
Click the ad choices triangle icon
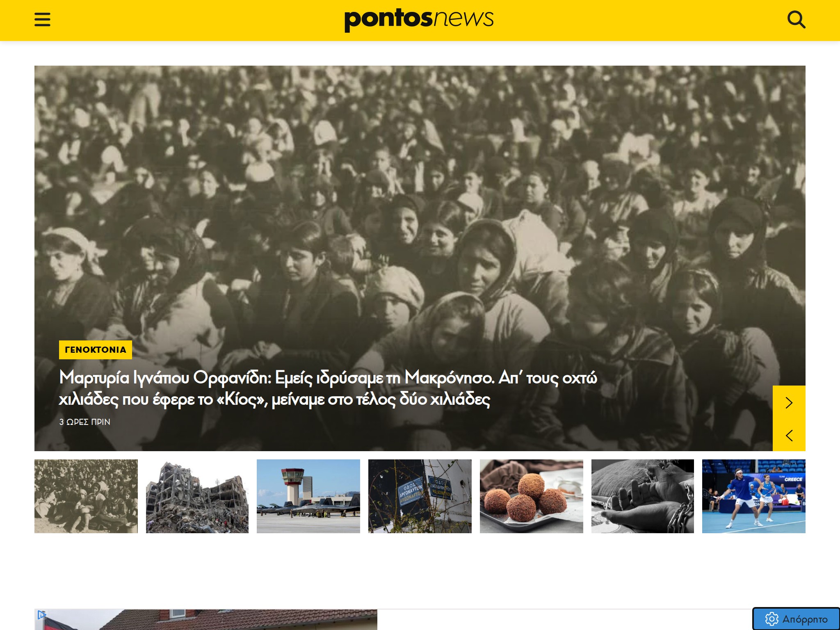(x=41, y=615)
